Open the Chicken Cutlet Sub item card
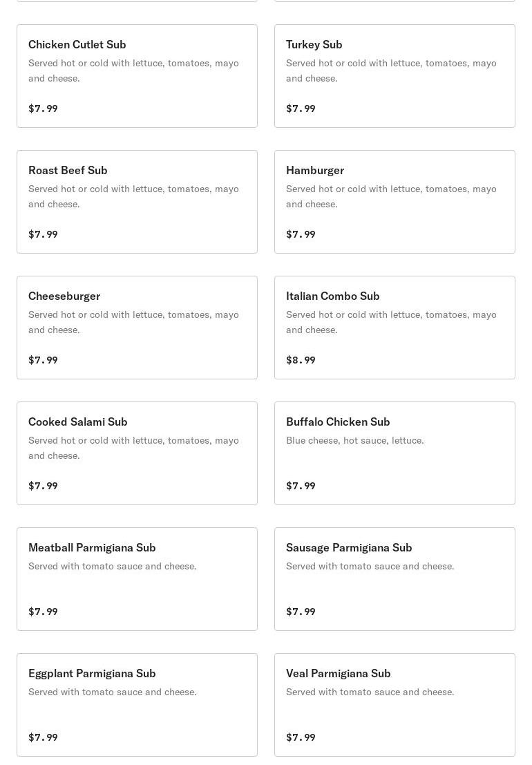The height and width of the screenshot is (765, 532). (x=137, y=76)
